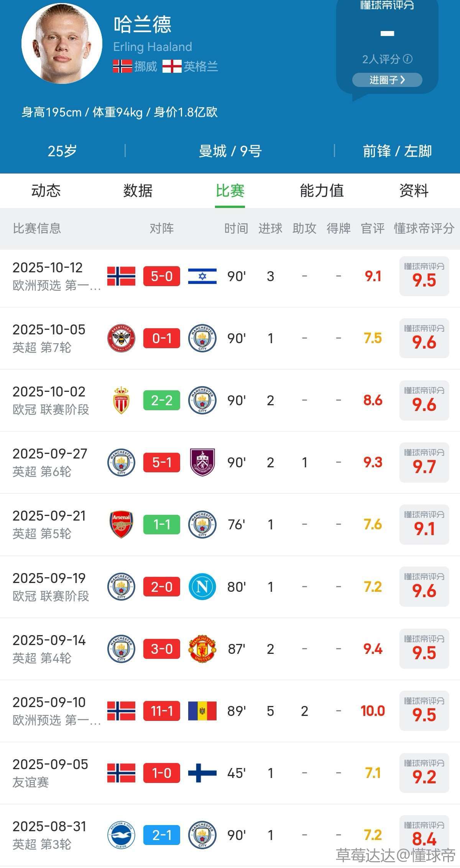Image resolution: width=460 pixels, height=868 pixels.
Task: Open the 进圈子 button
Action: click(x=387, y=80)
